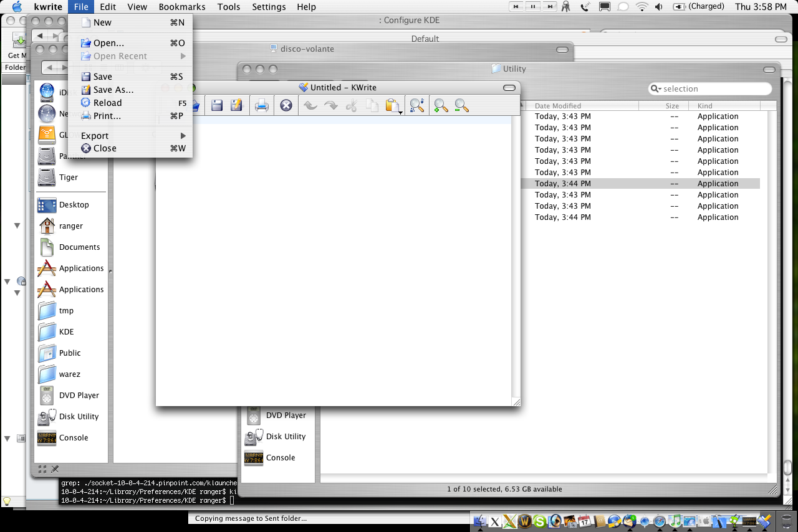
Task: Open the Export submenu
Action: 130,136
